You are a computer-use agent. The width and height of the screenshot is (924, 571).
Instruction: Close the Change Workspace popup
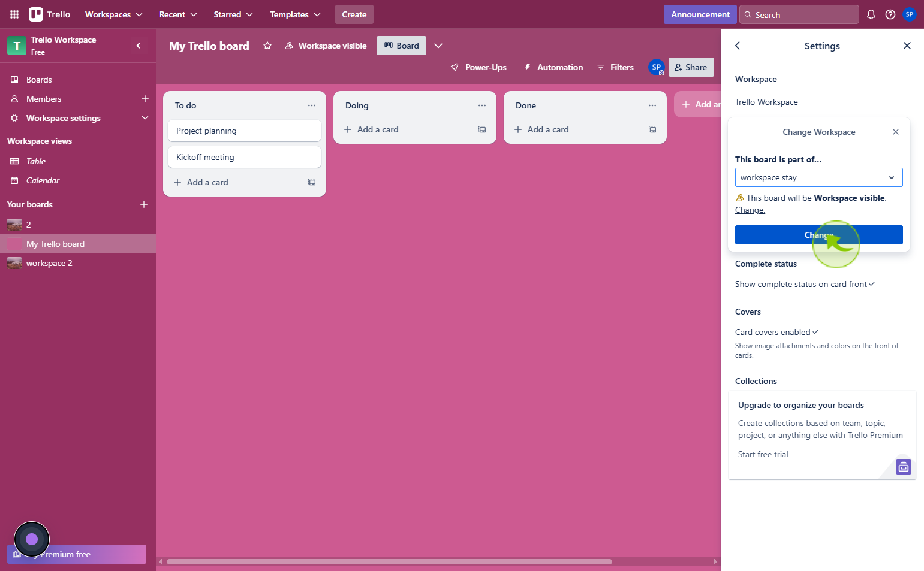pos(896,132)
